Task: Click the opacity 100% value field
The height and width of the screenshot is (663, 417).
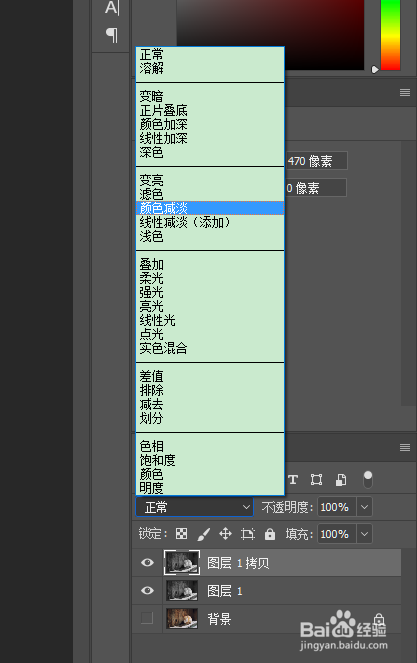Action: pyautogui.click(x=337, y=507)
